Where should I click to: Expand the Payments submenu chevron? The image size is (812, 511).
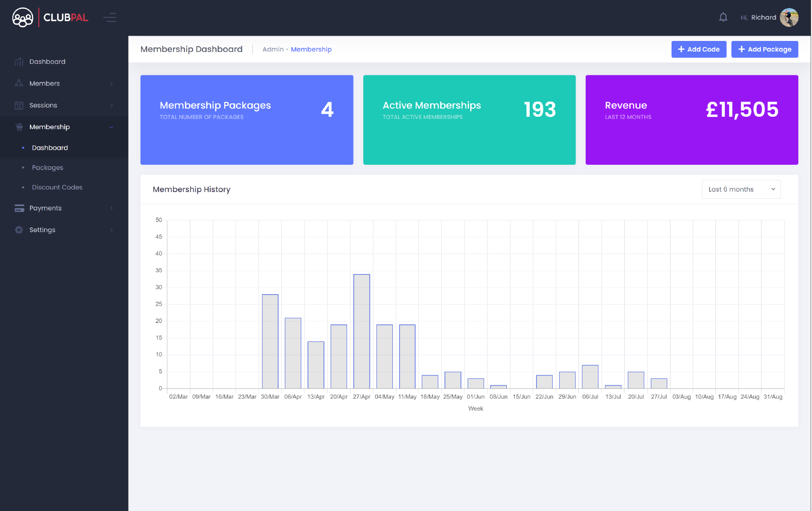(x=111, y=208)
